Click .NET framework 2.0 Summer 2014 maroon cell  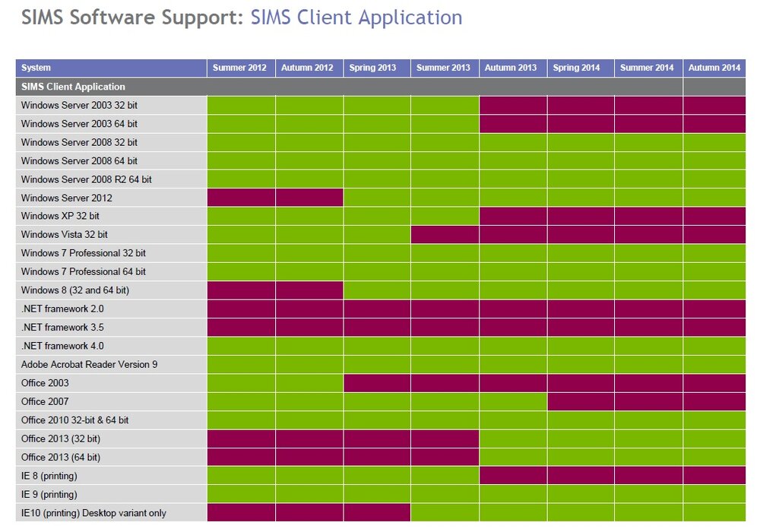[648, 309]
